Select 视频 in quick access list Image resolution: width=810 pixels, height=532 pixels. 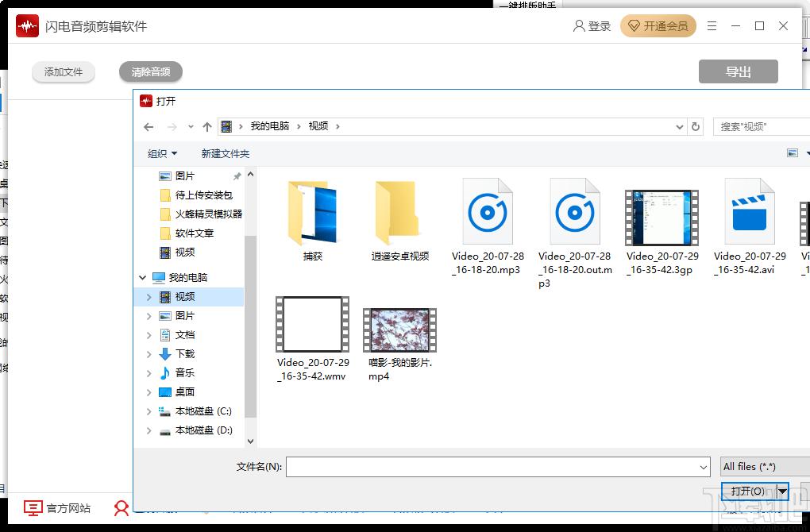(x=178, y=252)
